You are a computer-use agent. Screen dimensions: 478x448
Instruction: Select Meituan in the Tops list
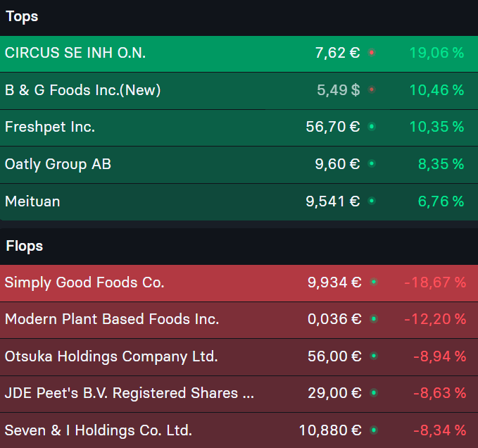coord(239,202)
